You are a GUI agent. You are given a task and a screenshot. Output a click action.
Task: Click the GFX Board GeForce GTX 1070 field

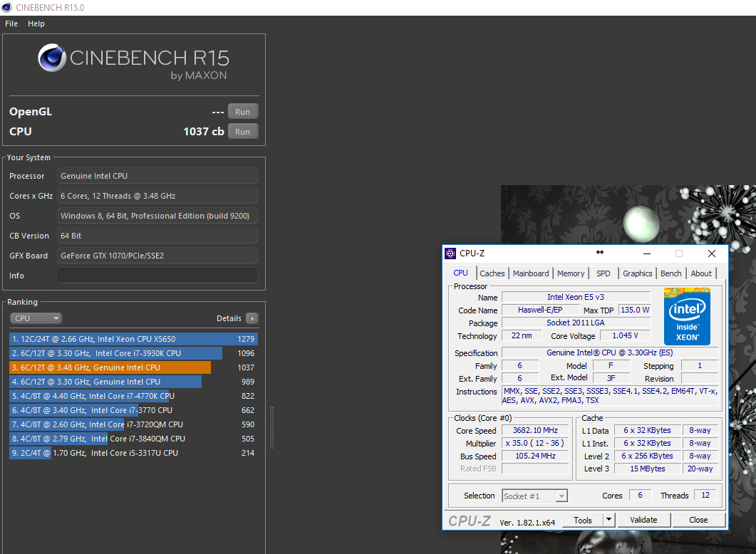click(x=157, y=256)
